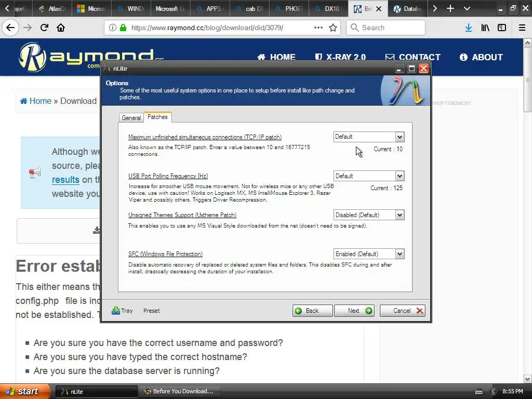Switch to the Microsoft tab with logo
This screenshot has height=399, width=532.
click(91, 8)
